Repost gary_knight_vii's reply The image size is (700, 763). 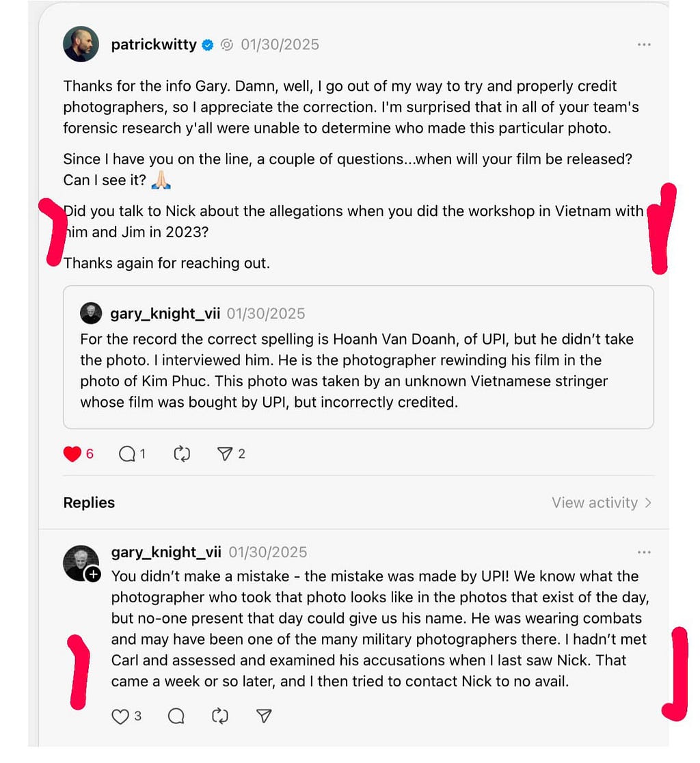pos(220,717)
